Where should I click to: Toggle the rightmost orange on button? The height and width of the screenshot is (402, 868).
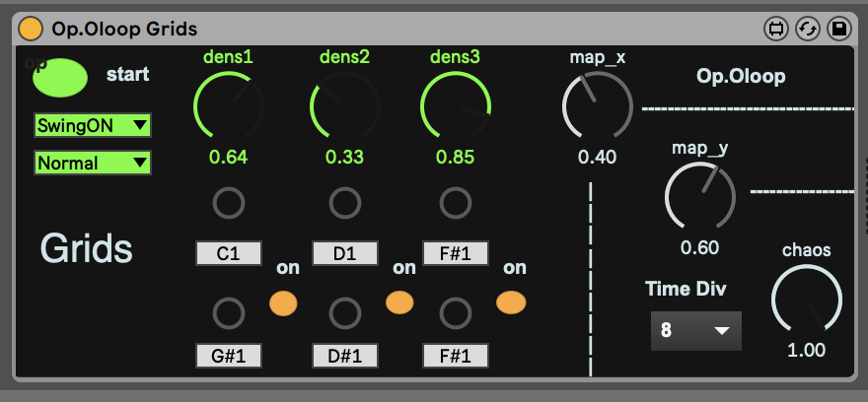511,302
